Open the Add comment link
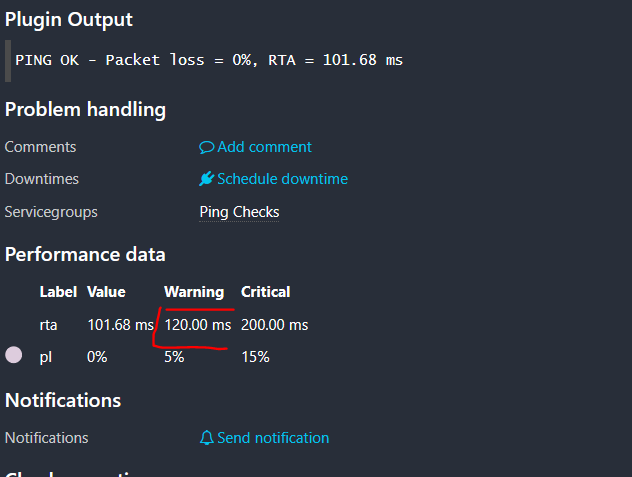632x477 pixels. click(264, 147)
